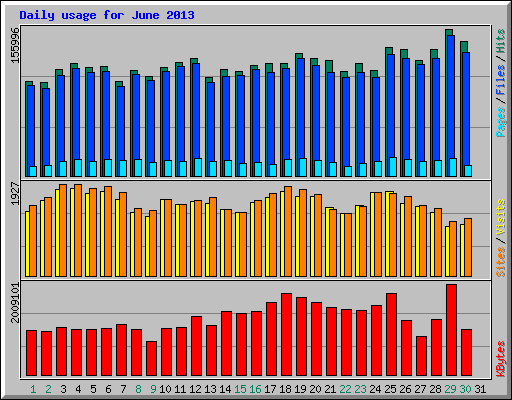Click the 'Pages' legend label
The height and width of the screenshot is (400, 512).
[x=501, y=122]
